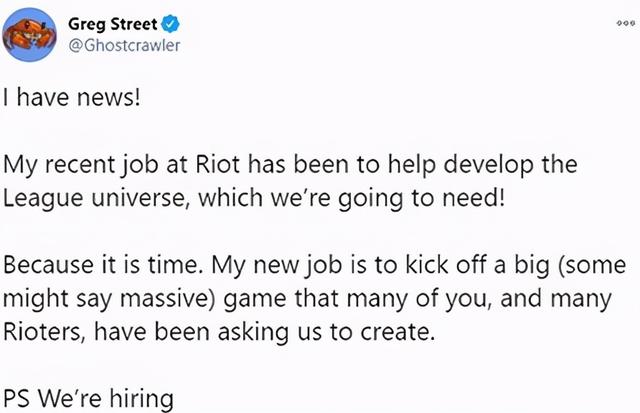Viewport: 640px width, 413px height.
Task: Click the word "asking" in the tweet
Action: (x=253, y=333)
